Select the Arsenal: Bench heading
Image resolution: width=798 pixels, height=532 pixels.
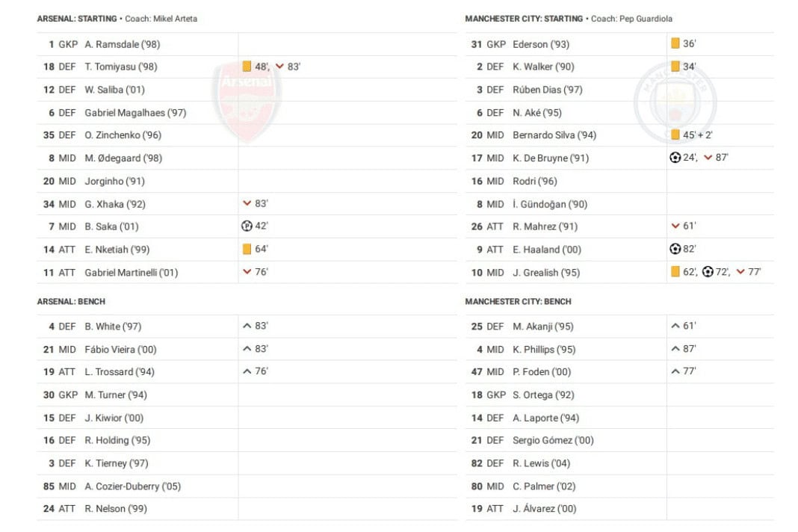[71, 302]
